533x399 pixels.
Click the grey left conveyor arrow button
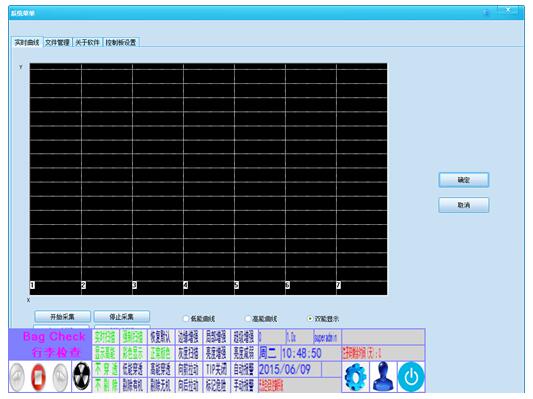click(17, 377)
